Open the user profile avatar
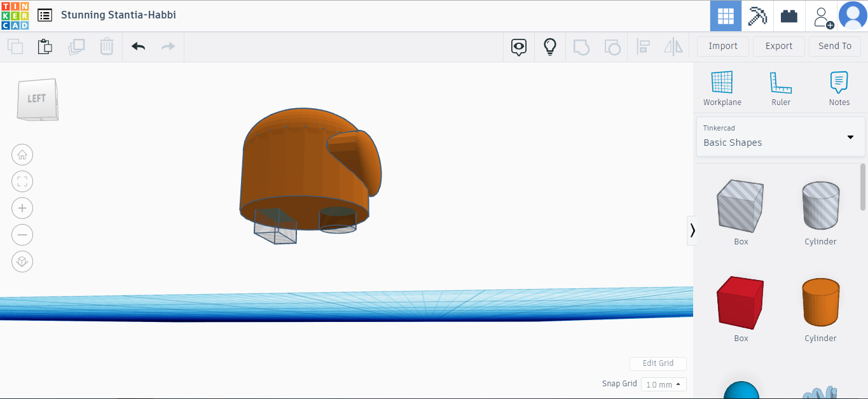868x399 pixels. point(853,16)
